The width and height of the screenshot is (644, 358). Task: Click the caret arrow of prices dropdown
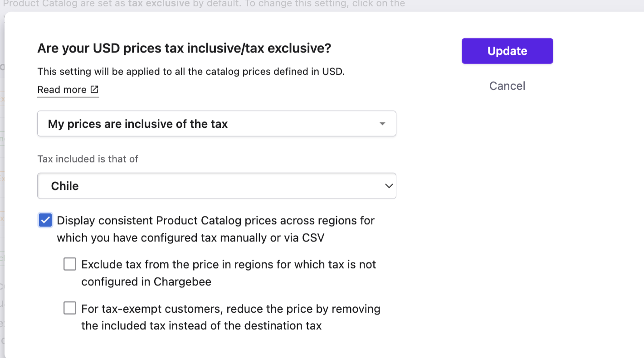382,124
